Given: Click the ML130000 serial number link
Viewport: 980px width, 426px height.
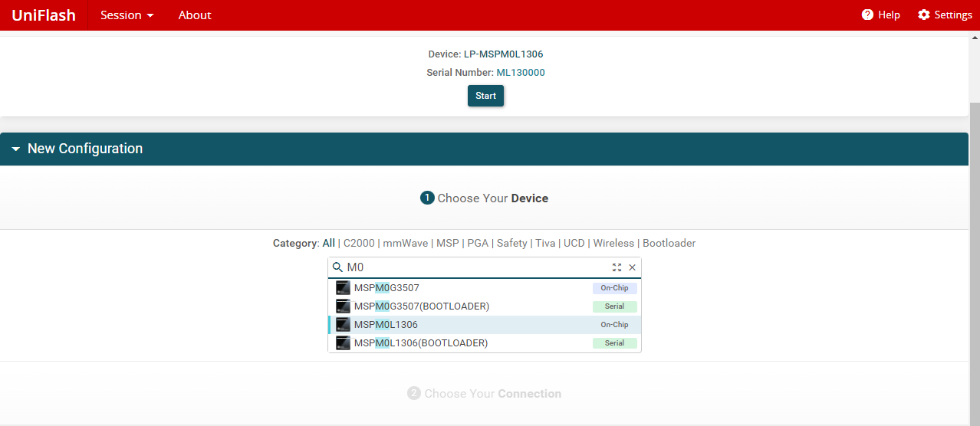Looking at the screenshot, I should click(x=521, y=73).
